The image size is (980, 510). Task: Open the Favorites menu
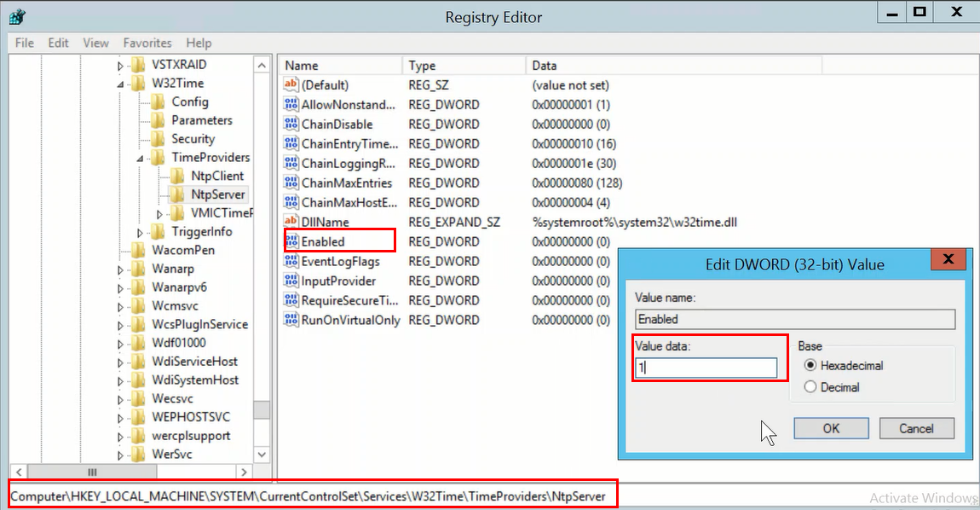[147, 43]
